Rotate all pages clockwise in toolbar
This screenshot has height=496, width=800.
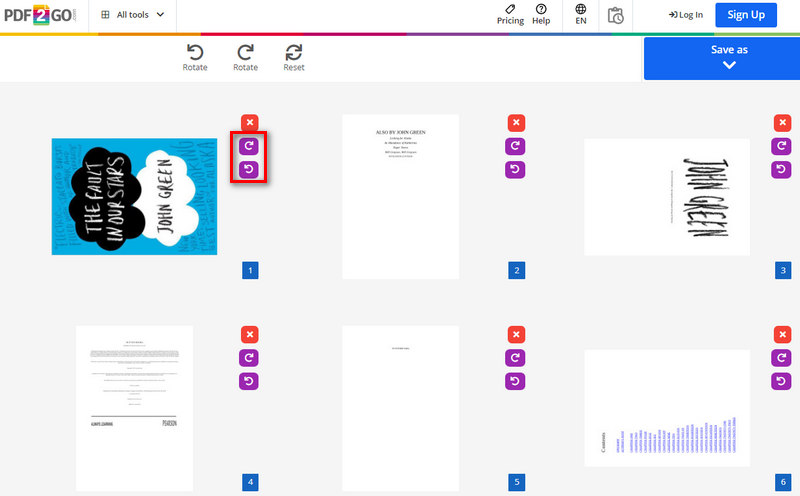[245, 58]
